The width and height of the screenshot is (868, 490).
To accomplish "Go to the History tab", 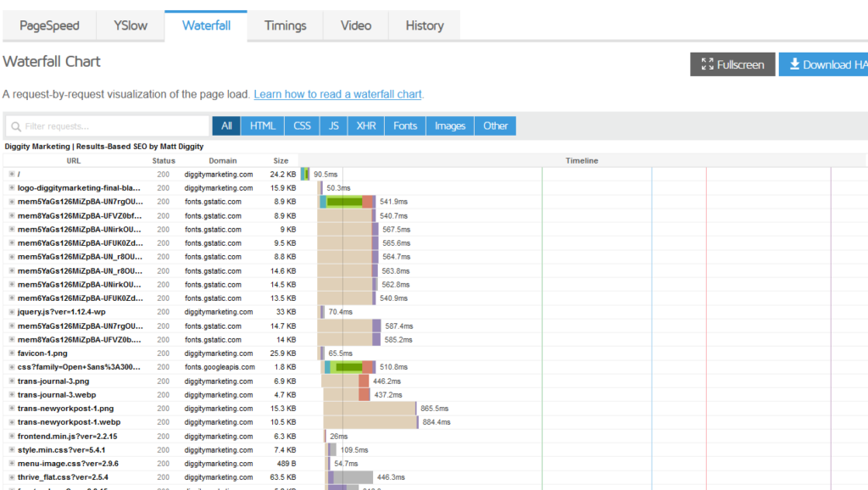I will (424, 25).
